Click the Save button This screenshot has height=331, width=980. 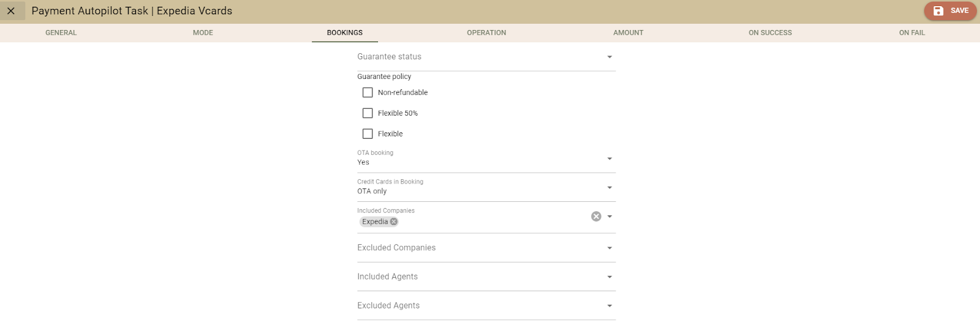click(950, 11)
